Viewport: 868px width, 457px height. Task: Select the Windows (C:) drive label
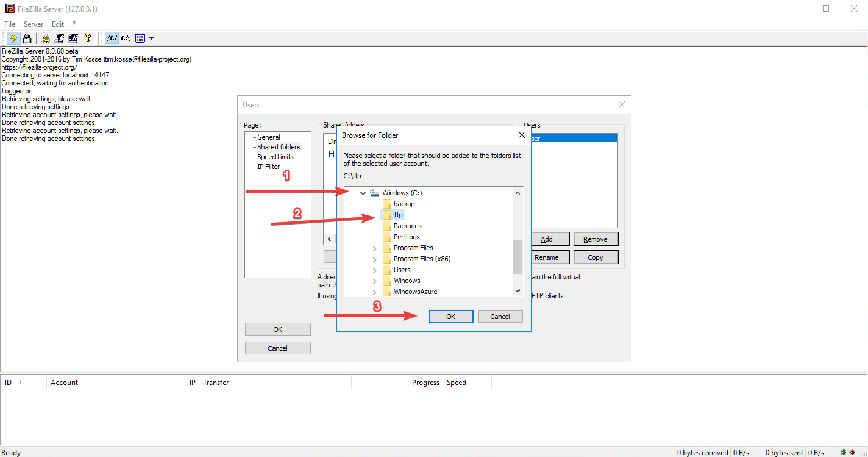tap(402, 193)
